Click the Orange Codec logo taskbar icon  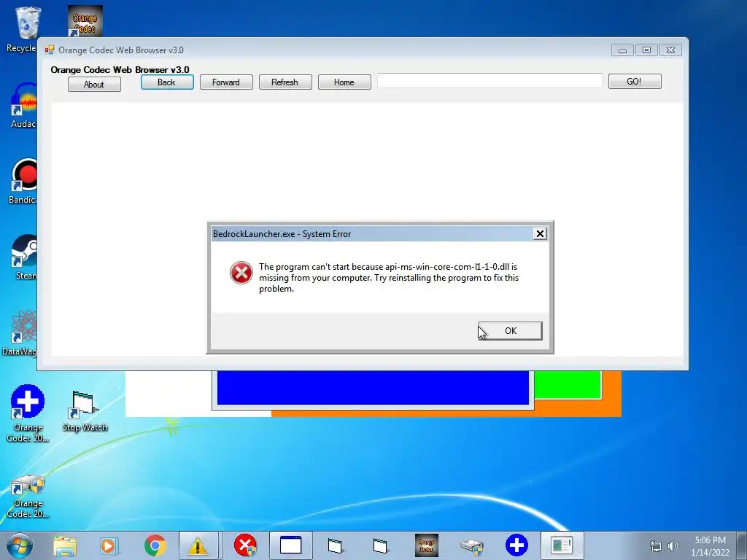click(426, 545)
